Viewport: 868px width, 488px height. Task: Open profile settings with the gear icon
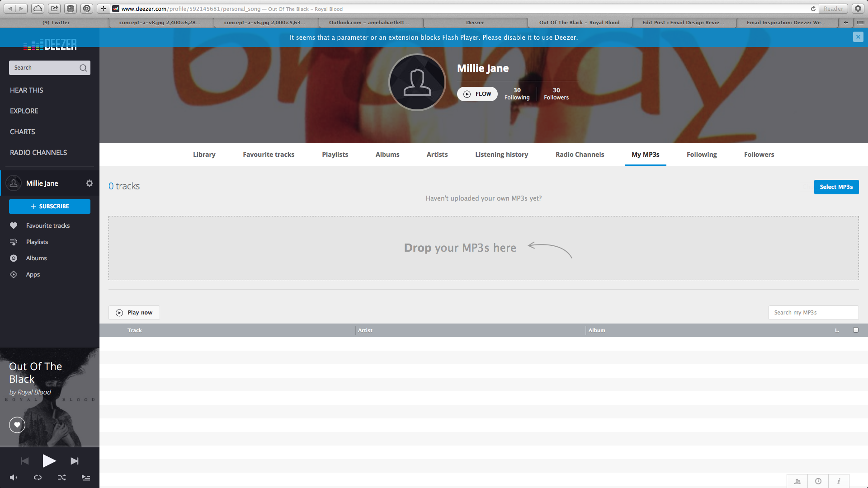point(89,183)
